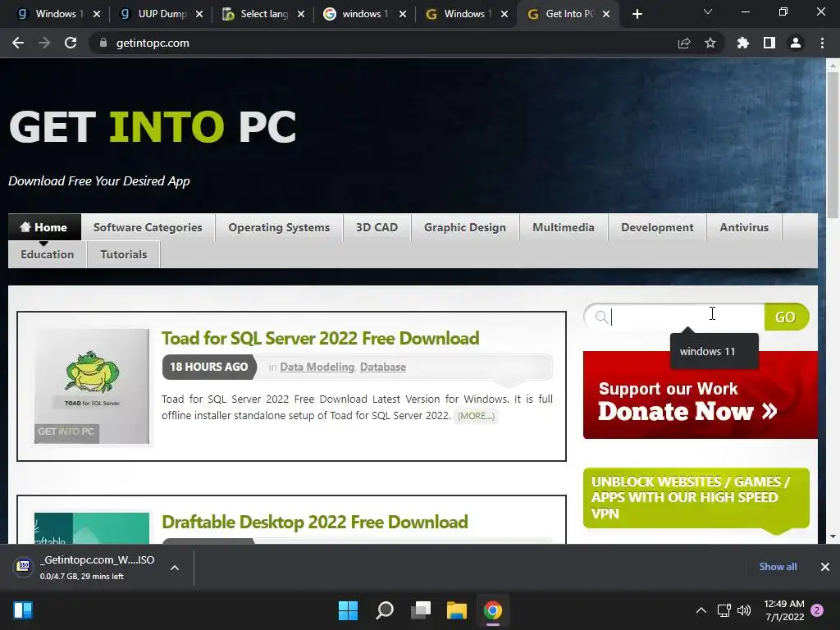The width and height of the screenshot is (840, 630).
Task: Click the high speed VPN banner
Action: [696, 498]
